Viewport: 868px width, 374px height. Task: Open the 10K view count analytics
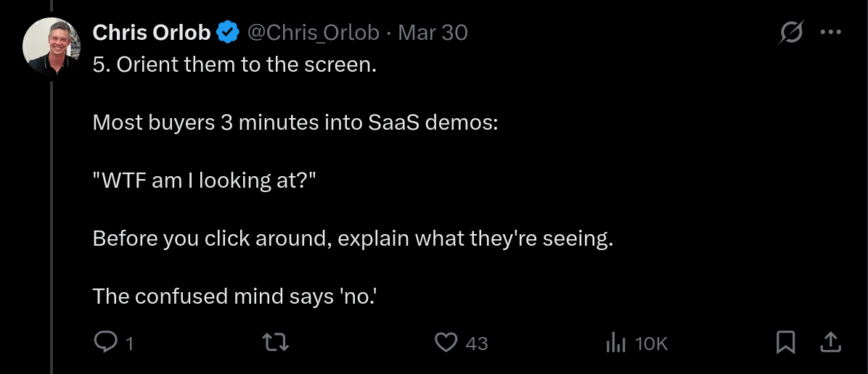(650, 343)
